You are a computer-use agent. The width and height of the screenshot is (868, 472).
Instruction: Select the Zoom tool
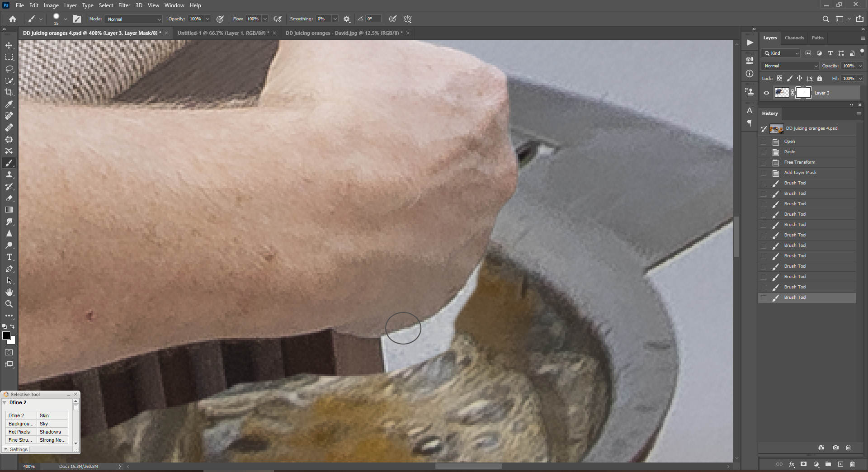[x=9, y=304]
